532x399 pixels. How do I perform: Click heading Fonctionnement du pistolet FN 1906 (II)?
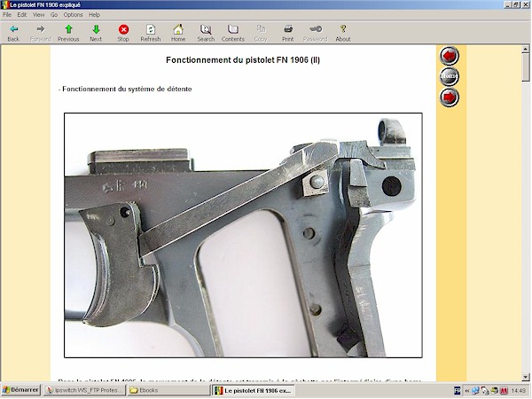pos(243,60)
